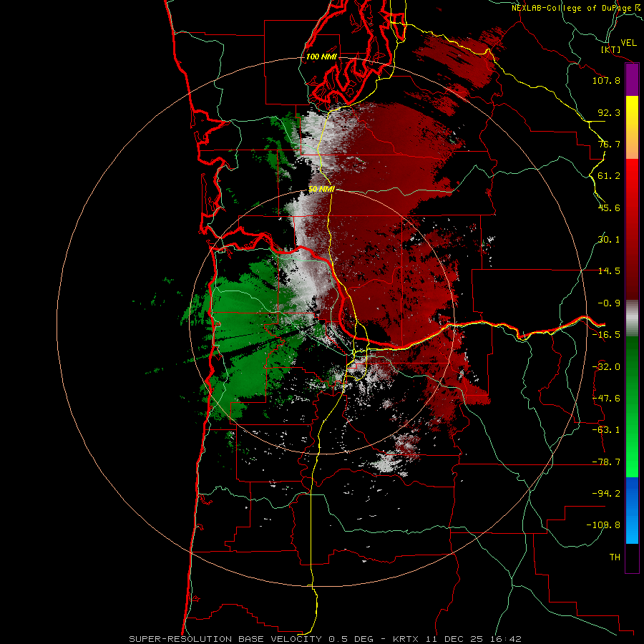Click the 30.1 legend value
This screenshot has height=644, width=644.
pos(609,240)
